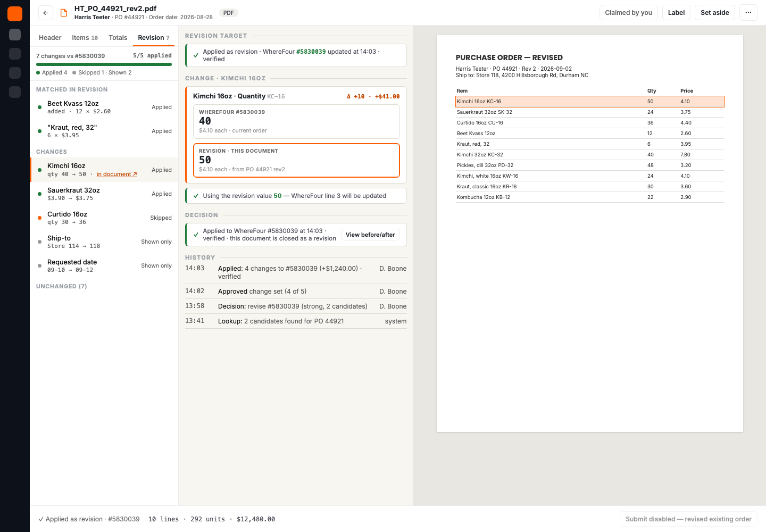Select the Revision tab
This screenshot has width=766, height=532.
[x=154, y=38]
